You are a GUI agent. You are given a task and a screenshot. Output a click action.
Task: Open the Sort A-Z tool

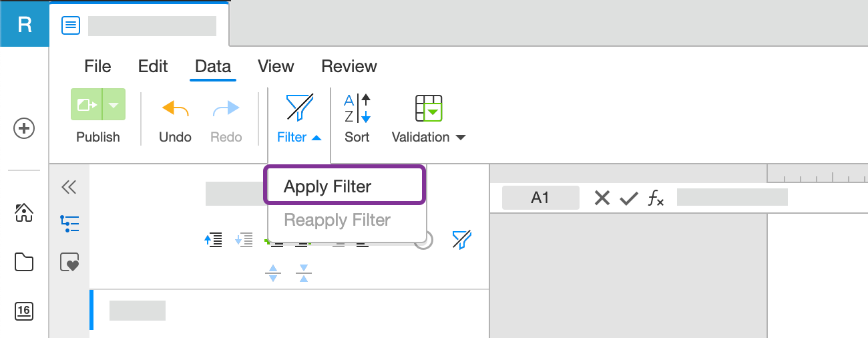click(357, 108)
